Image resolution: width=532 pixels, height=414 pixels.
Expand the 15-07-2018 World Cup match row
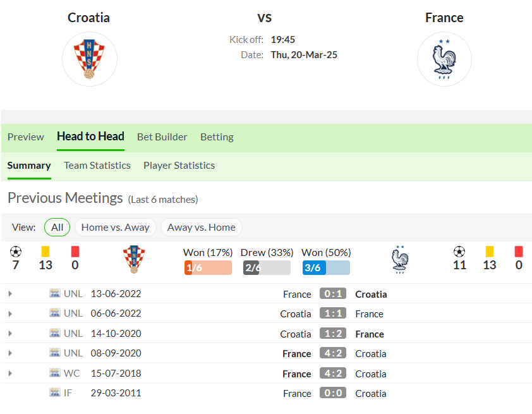[x=10, y=373]
